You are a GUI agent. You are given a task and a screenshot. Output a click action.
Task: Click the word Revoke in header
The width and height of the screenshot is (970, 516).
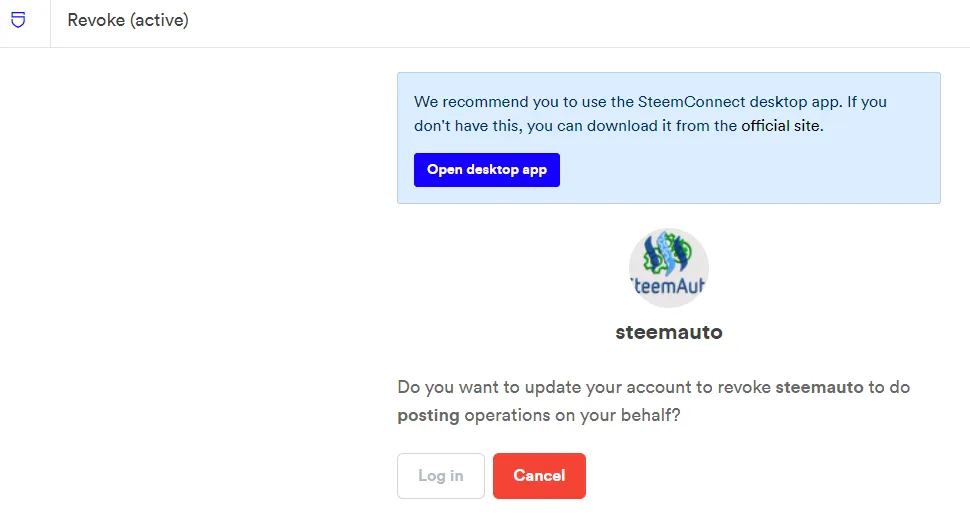pos(96,20)
